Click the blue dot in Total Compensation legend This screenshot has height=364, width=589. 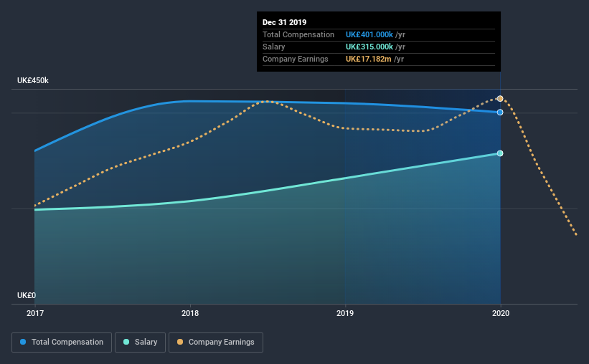click(23, 342)
